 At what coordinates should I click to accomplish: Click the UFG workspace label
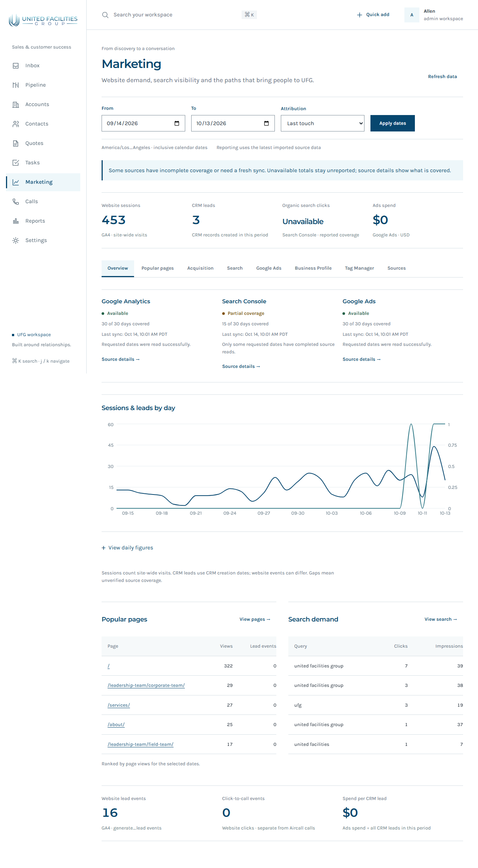pyautogui.click(x=34, y=335)
